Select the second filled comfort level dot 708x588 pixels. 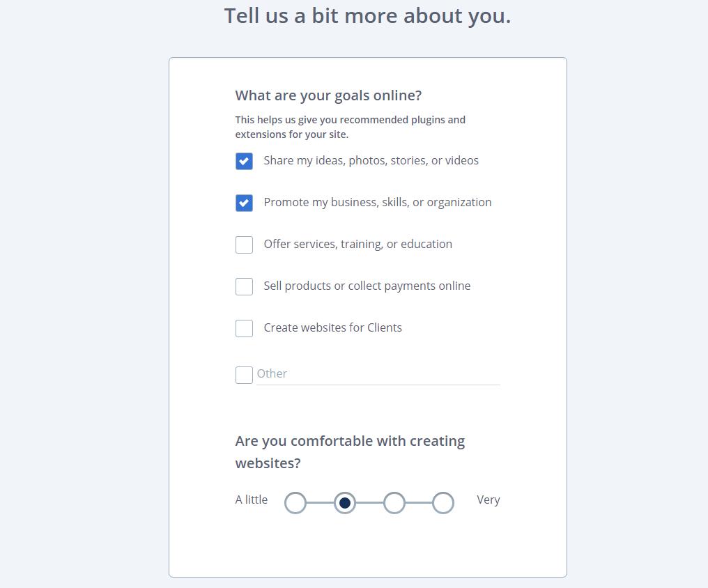coord(344,502)
